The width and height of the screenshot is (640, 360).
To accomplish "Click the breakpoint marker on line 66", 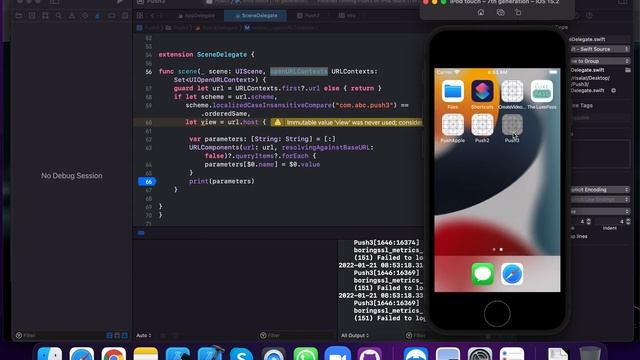I will [x=147, y=182].
